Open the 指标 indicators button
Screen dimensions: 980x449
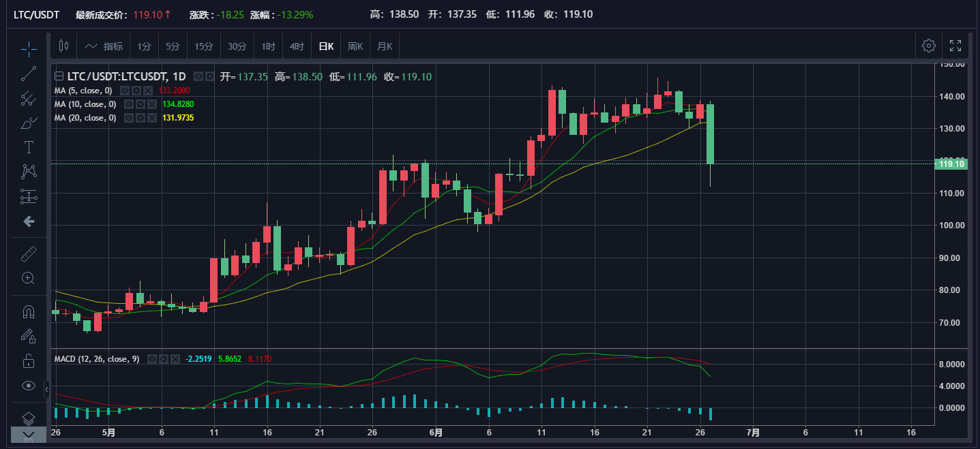[104, 46]
